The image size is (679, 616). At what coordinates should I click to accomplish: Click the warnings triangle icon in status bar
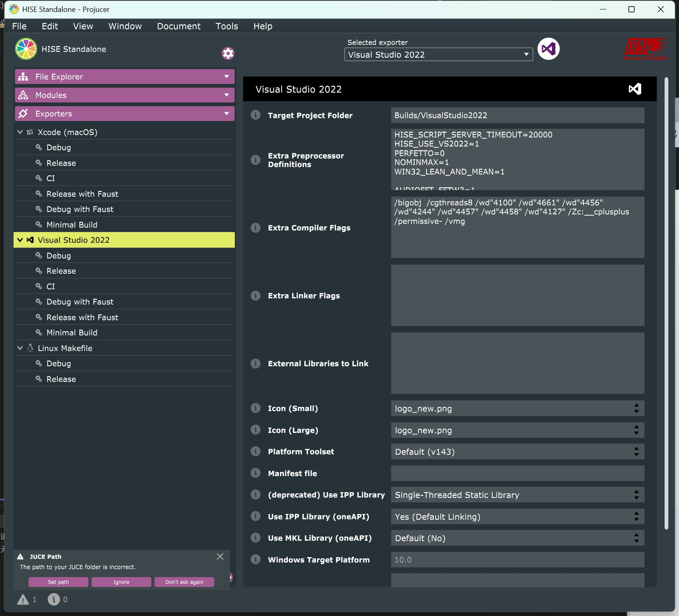(23, 600)
